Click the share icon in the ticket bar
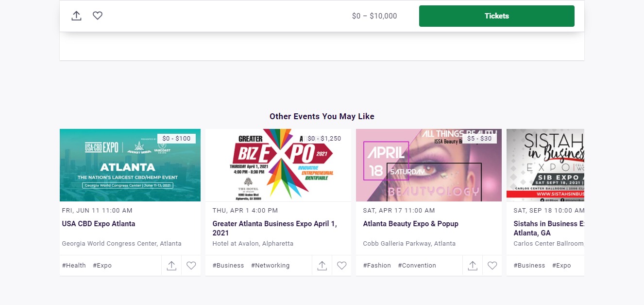Viewport: 644px width, 305px height. click(76, 16)
